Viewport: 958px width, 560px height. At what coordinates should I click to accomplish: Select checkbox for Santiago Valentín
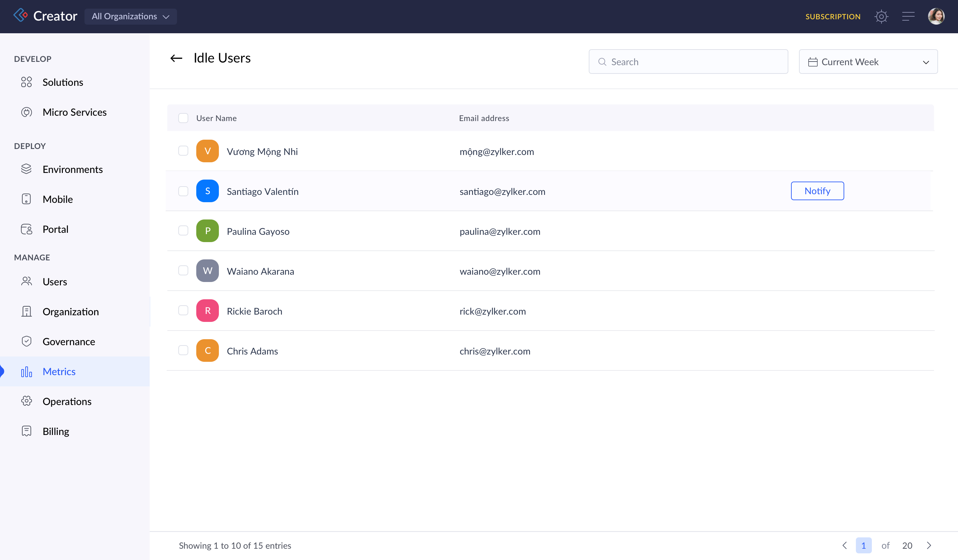coord(183,191)
